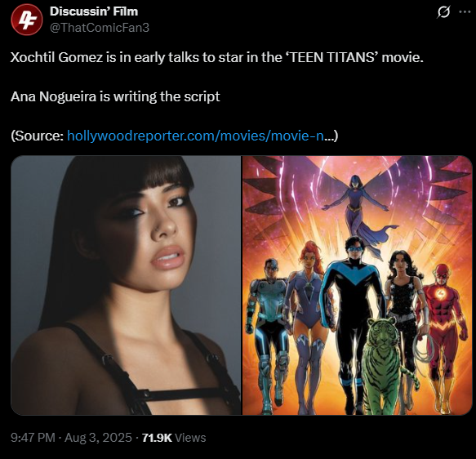
Task: Open the Xochitl Gomez portrait photo
Action: pyautogui.click(x=126, y=285)
